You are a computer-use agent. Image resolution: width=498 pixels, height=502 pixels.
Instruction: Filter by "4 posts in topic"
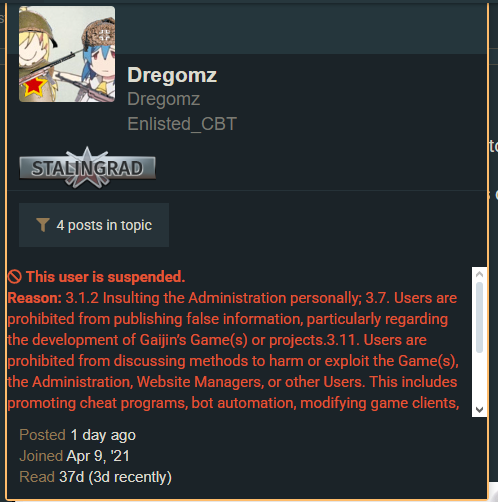(94, 225)
